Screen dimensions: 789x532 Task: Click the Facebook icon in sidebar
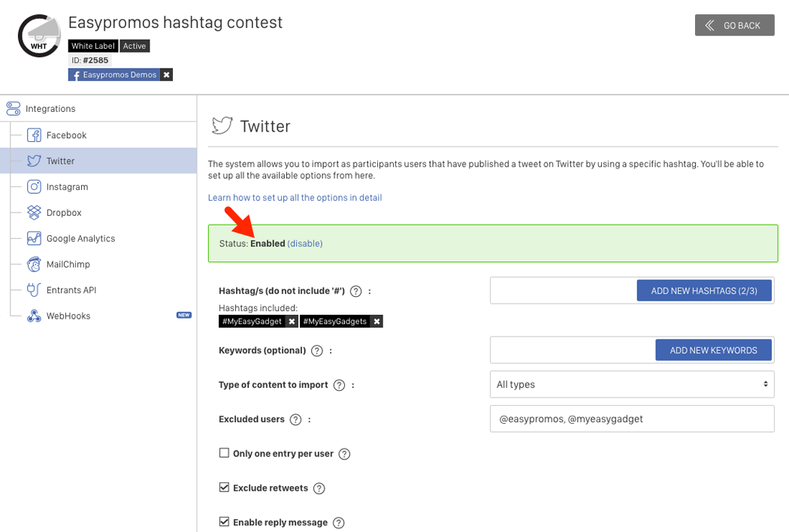click(34, 135)
